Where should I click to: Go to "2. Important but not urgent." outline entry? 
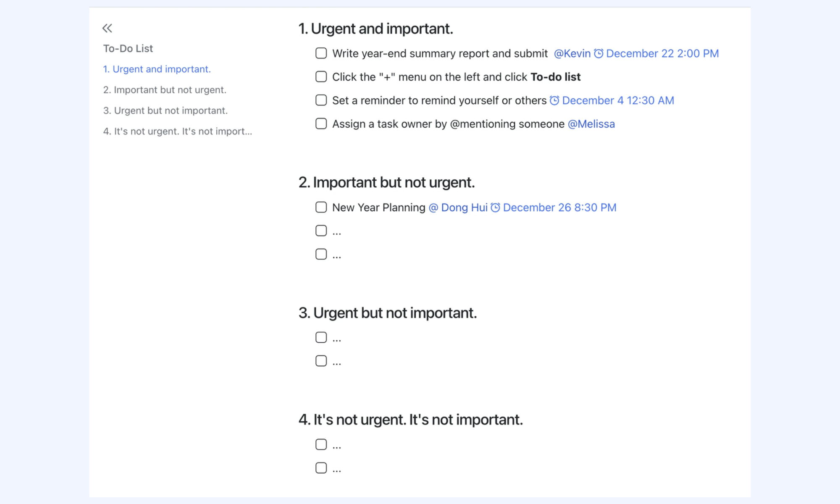click(x=165, y=90)
